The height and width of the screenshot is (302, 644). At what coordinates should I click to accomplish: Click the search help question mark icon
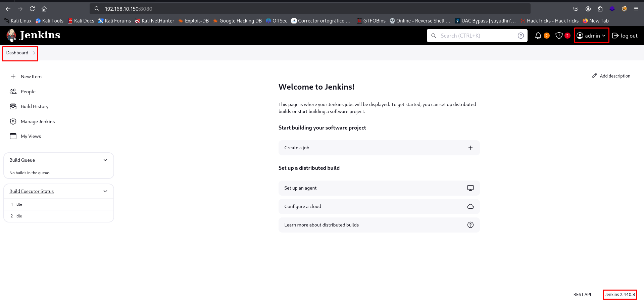521,36
